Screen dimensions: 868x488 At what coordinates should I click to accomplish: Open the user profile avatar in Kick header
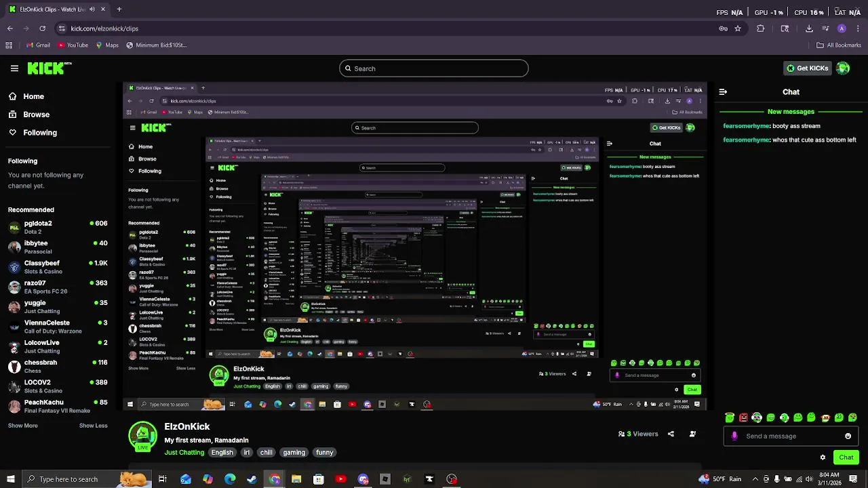tap(843, 68)
